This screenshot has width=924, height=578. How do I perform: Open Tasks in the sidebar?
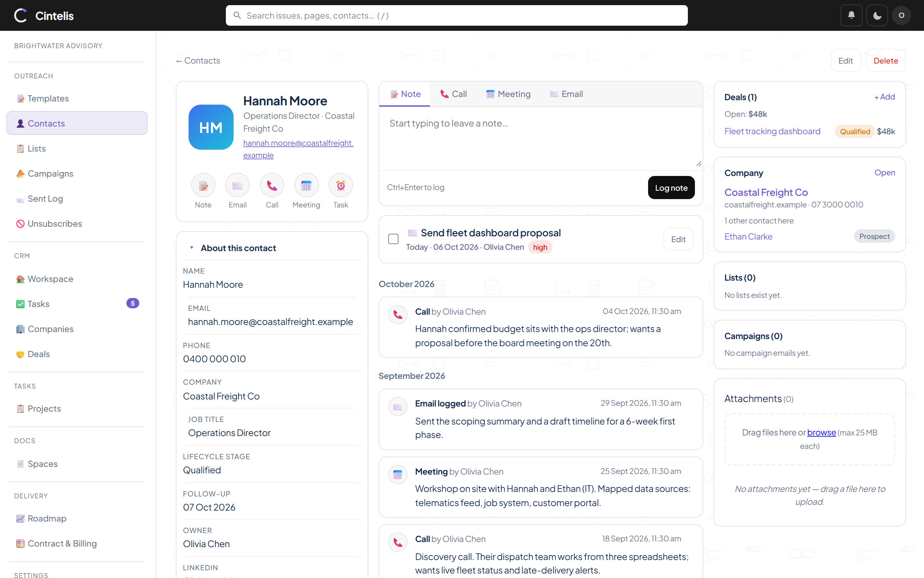[x=77, y=304]
